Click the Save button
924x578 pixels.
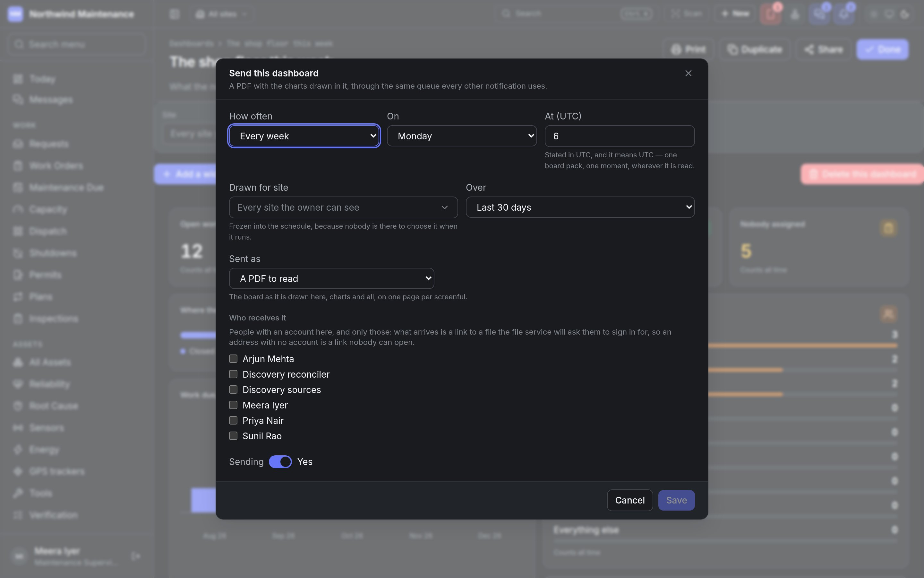676,500
